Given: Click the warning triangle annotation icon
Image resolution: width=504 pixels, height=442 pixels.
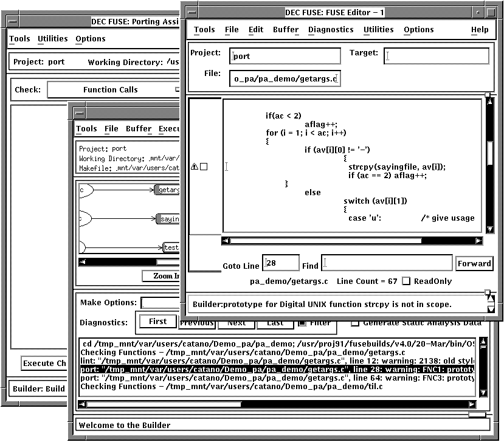Looking at the screenshot, I should click(x=195, y=167).
